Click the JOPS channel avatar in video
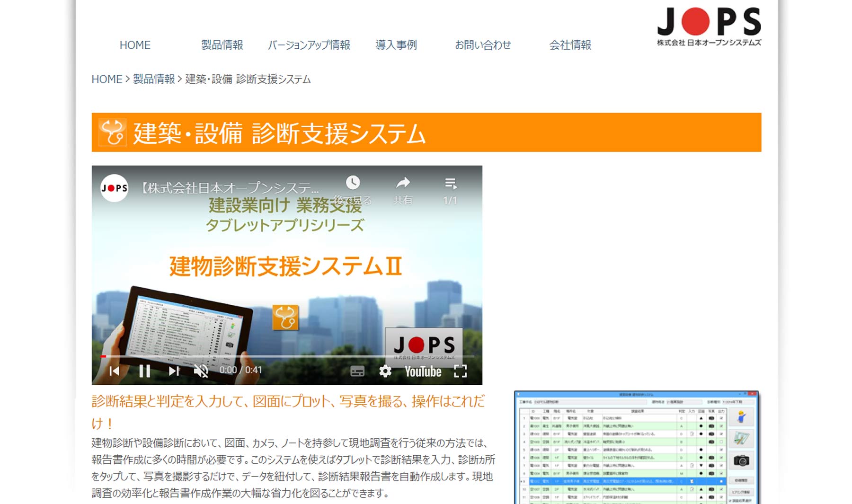 [114, 188]
